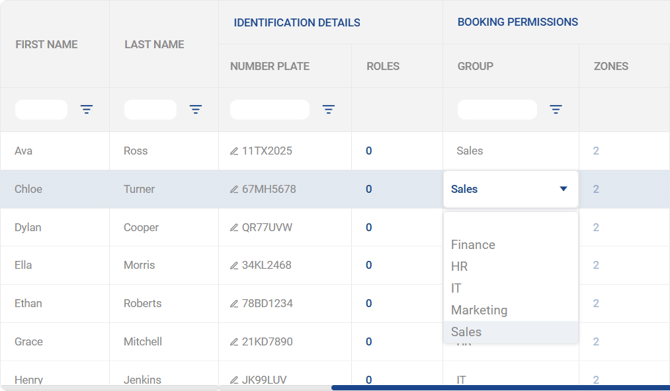Open zones count for Dylan Cooper

(596, 227)
